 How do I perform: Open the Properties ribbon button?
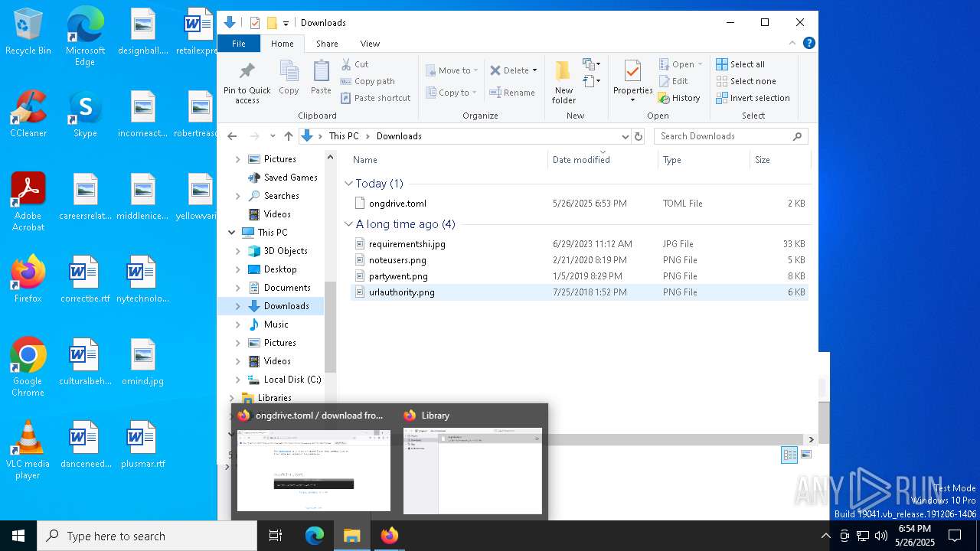coord(632,81)
